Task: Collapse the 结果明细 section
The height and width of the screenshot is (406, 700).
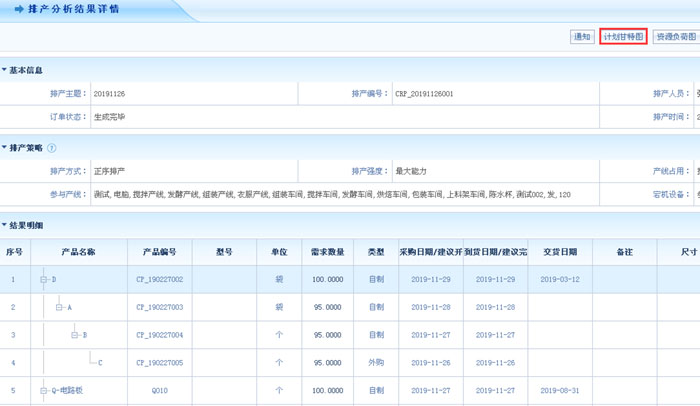Action: click(5, 225)
